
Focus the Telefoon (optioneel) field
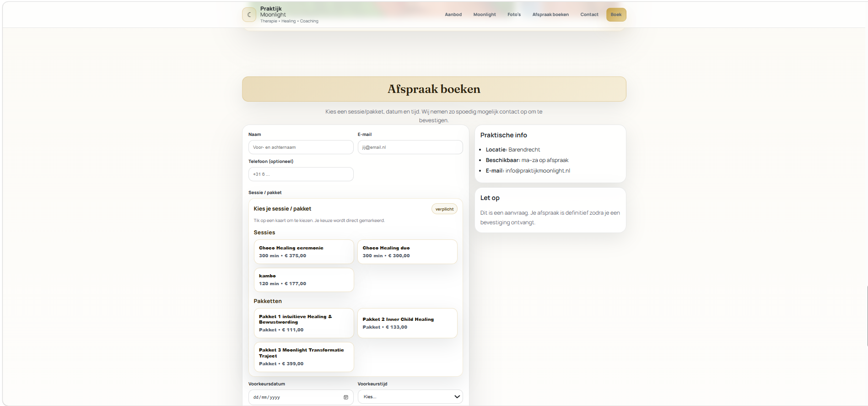301,174
